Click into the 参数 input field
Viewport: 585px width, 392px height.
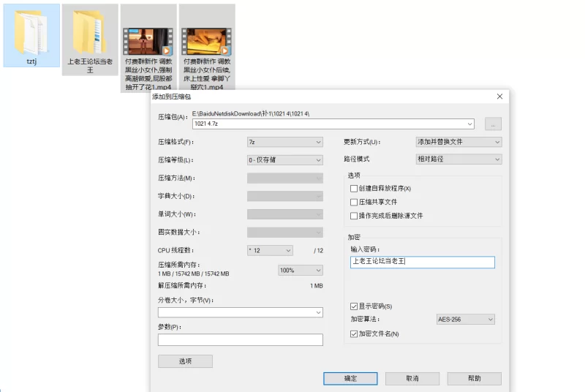point(240,339)
